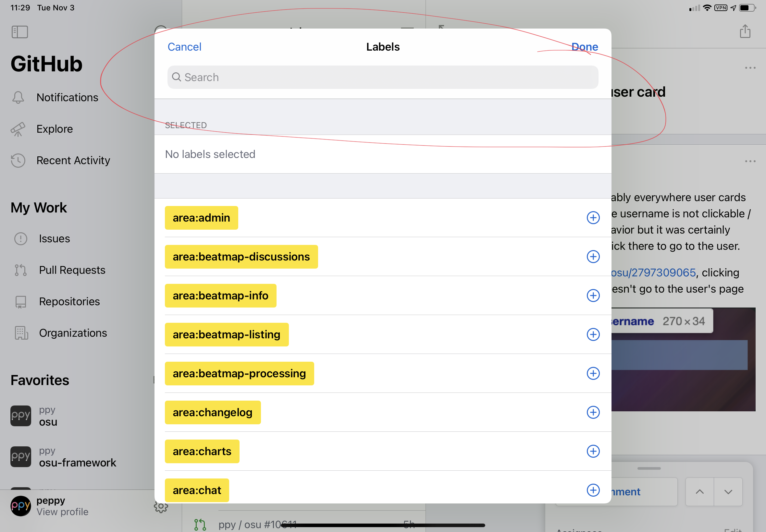This screenshot has height=532, width=766.
Task: Open Recent Activity from the sidebar
Action: point(60,161)
